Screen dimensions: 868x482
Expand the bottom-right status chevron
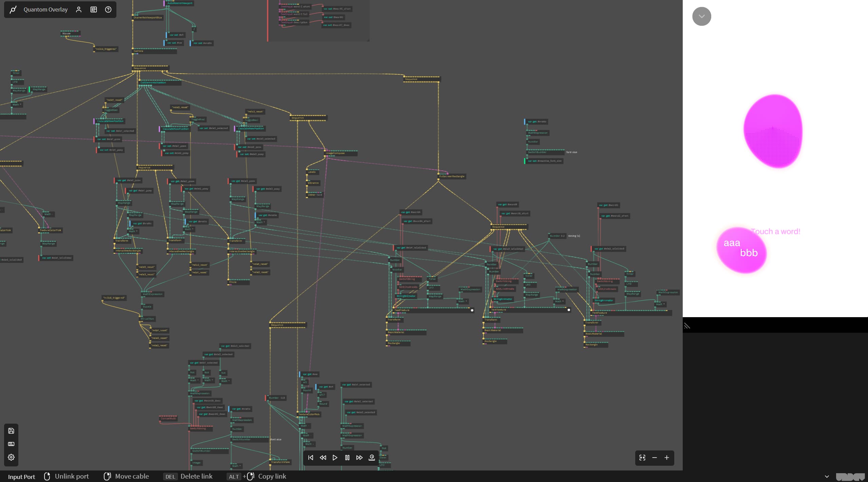point(827,476)
